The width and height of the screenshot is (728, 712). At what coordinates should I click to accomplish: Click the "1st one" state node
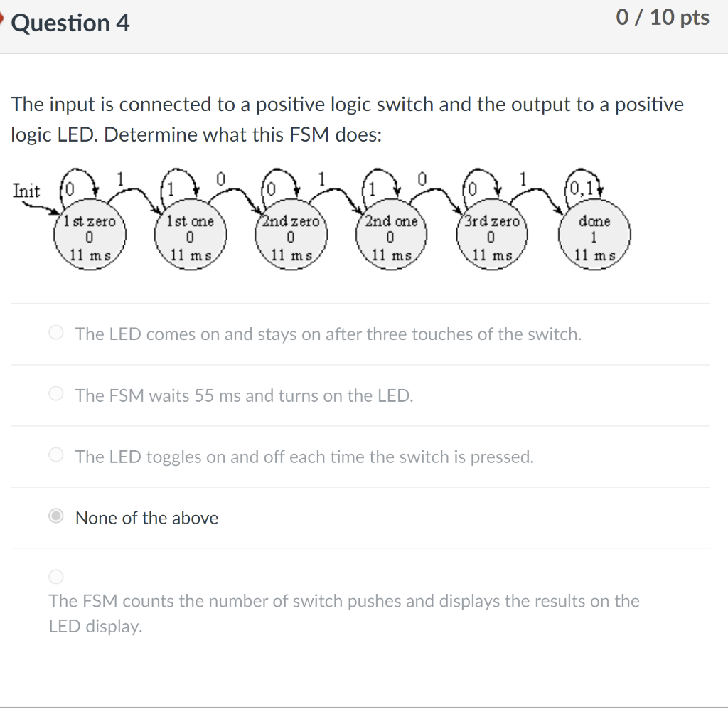tap(190, 235)
